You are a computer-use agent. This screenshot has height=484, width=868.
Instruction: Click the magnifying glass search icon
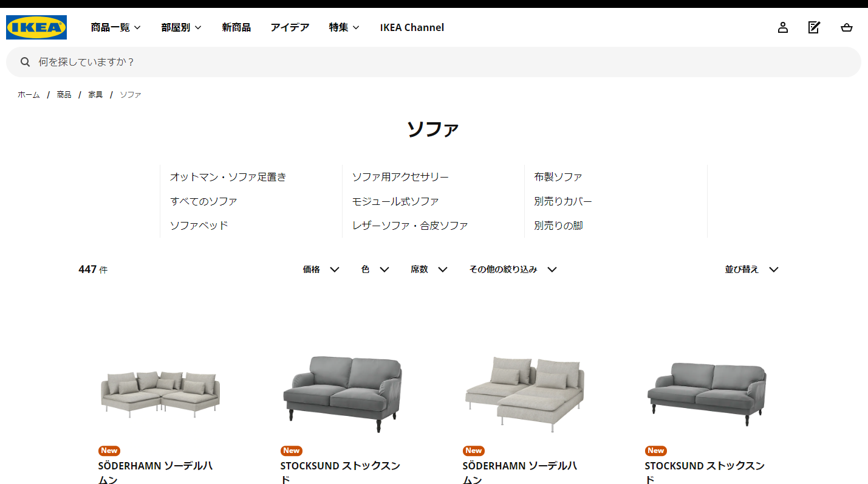coord(26,62)
